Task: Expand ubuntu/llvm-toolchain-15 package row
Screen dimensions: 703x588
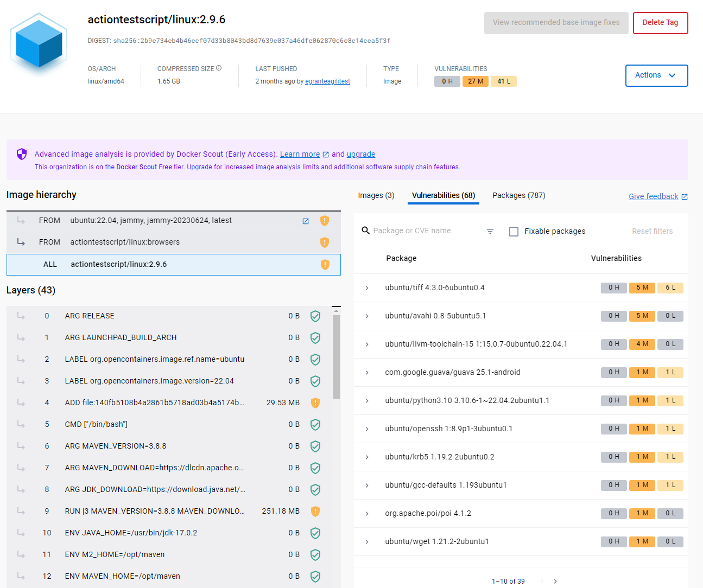Action: coord(367,344)
